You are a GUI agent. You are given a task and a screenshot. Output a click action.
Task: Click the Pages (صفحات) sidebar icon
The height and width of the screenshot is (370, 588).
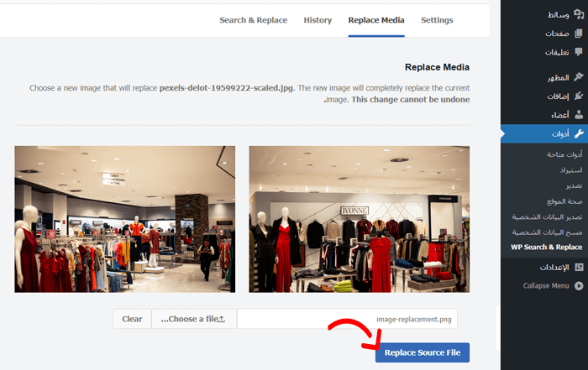click(578, 34)
